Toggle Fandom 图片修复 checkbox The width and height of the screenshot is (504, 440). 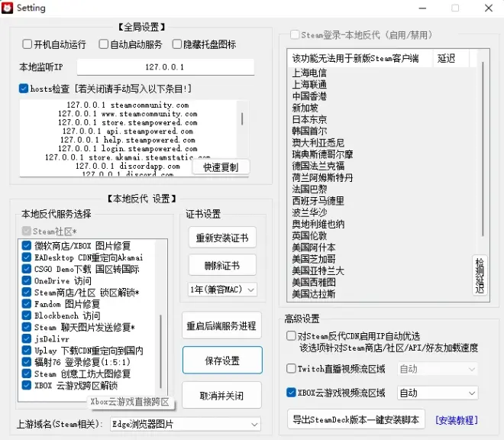(x=27, y=303)
